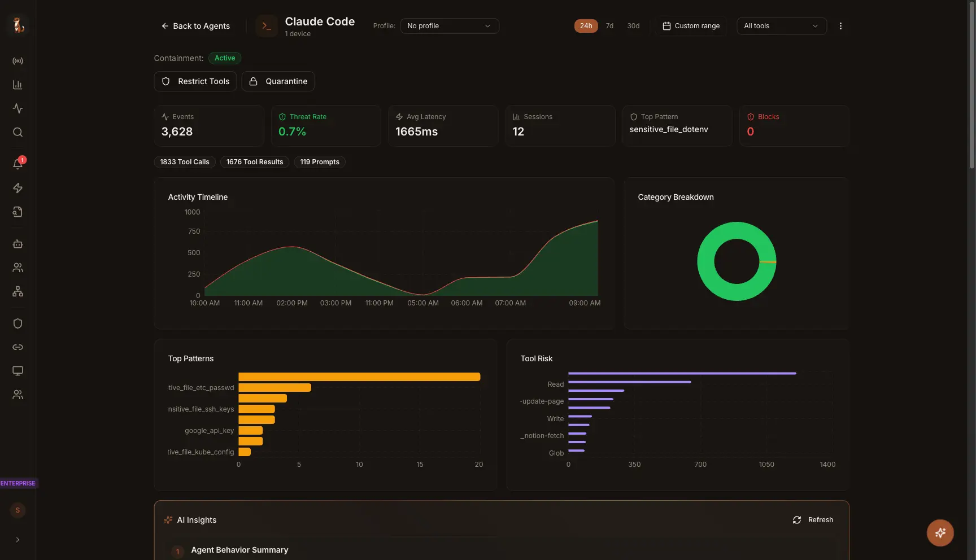
Task: Click the Sessions 12 card
Action: 560,126
